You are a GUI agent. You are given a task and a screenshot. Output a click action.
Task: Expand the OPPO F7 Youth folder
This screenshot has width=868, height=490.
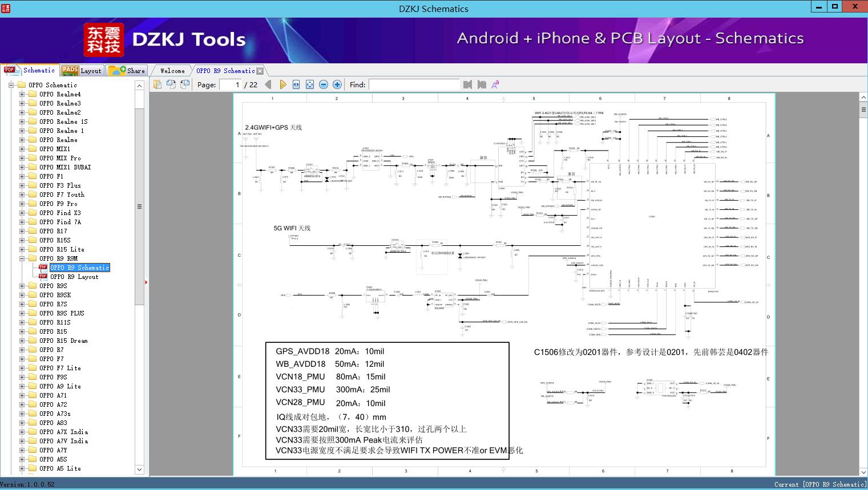22,195
